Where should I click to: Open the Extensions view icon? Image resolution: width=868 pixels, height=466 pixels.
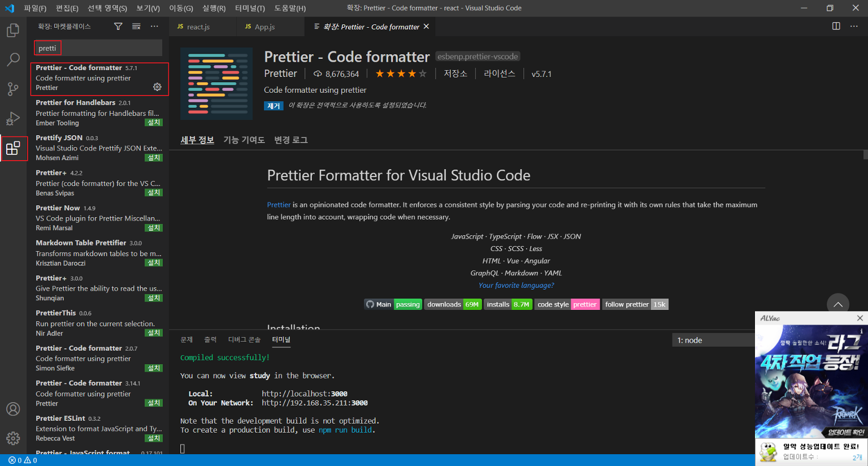[13, 148]
